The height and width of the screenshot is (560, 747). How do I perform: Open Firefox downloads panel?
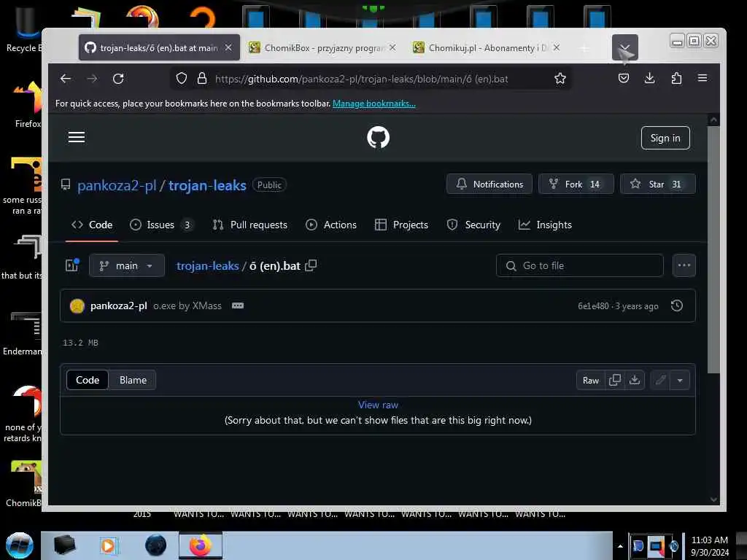[649, 79]
